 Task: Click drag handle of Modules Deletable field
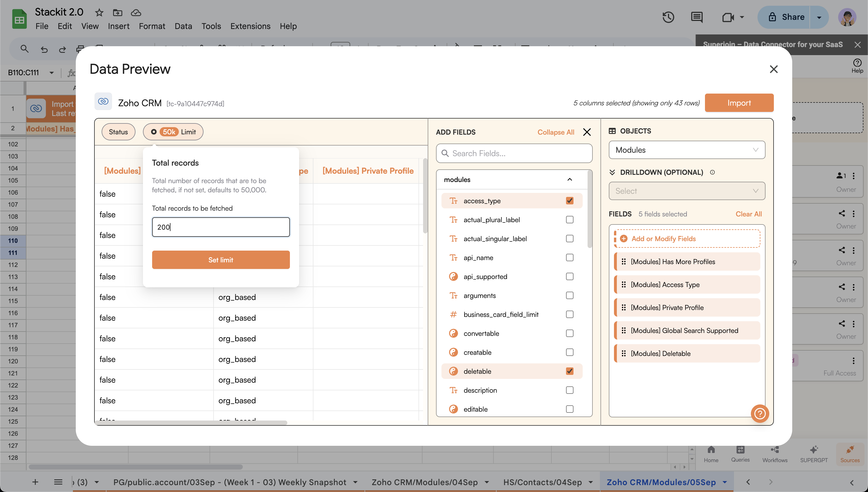click(x=624, y=353)
